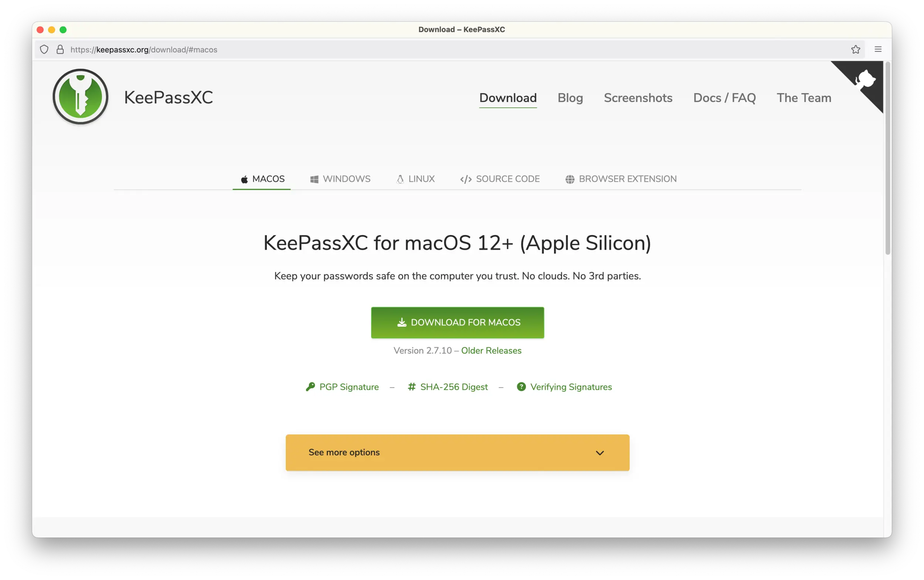Viewport: 924px width, 580px height.
Task: Select the Windows logo icon
Action: coord(314,179)
